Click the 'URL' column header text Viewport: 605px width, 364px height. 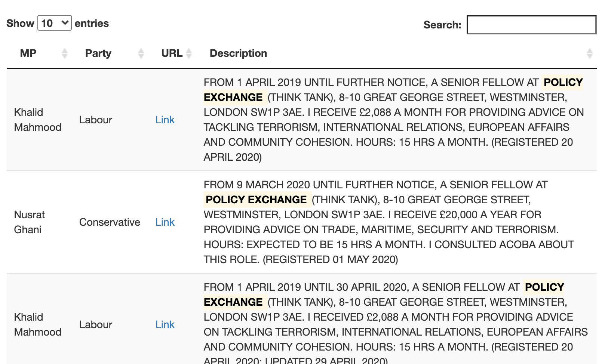coord(172,53)
